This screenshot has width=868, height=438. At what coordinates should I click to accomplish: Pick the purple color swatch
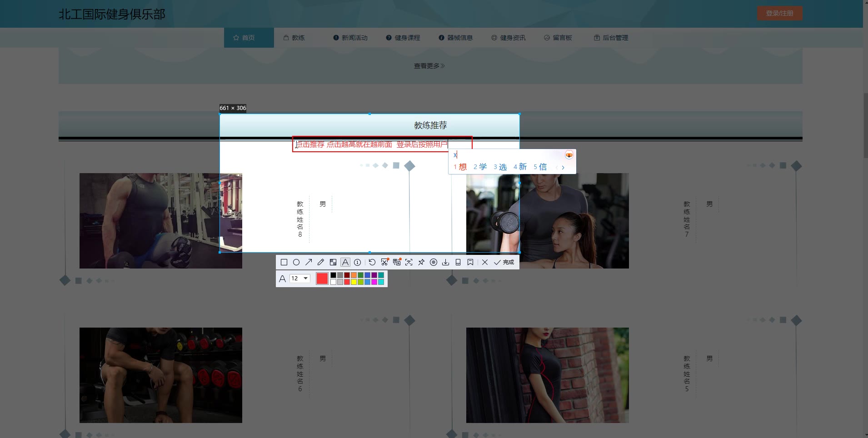(374, 275)
